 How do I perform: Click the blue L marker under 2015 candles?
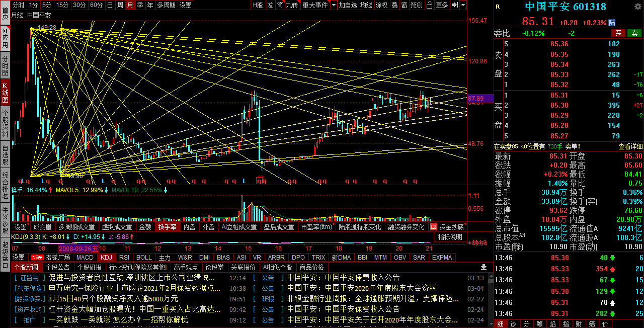(x=244, y=181)
